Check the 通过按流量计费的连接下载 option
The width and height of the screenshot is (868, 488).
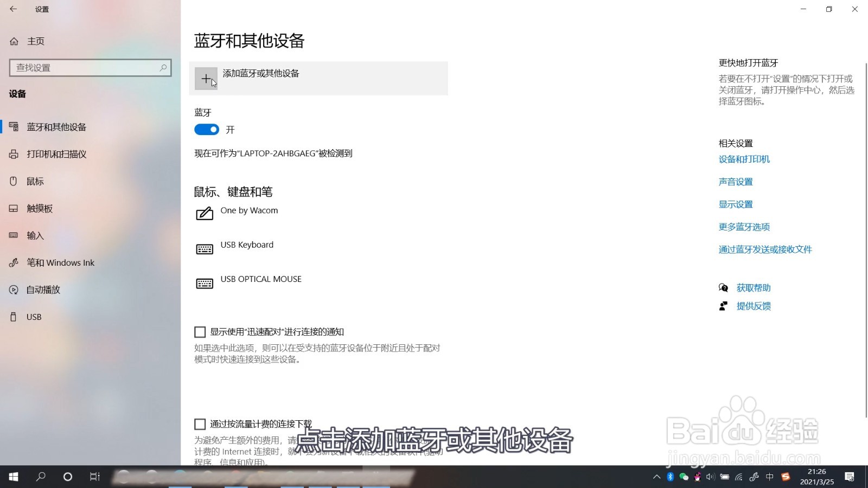200,423
